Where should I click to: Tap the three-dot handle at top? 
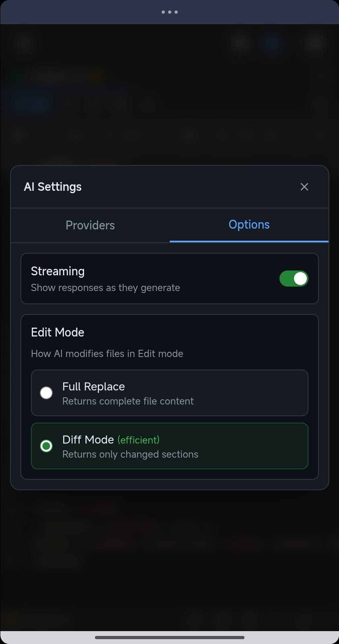point(169,12)
